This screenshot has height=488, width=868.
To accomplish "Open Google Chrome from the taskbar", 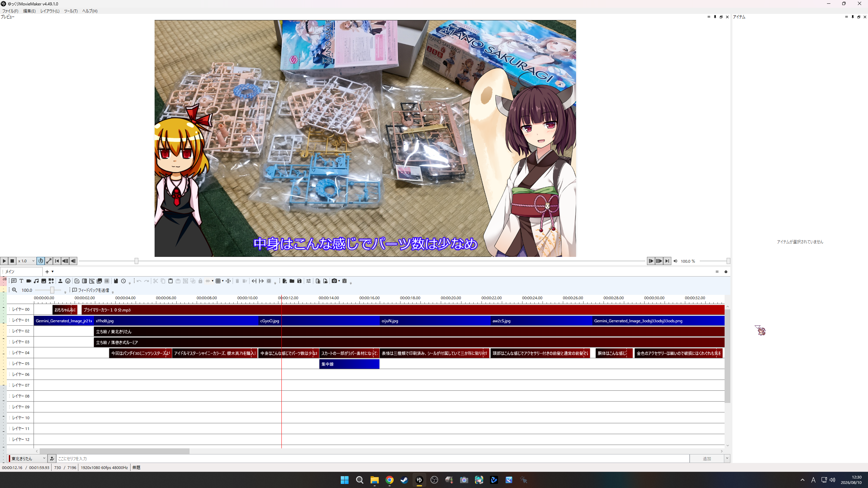I will tap(389, 480).
